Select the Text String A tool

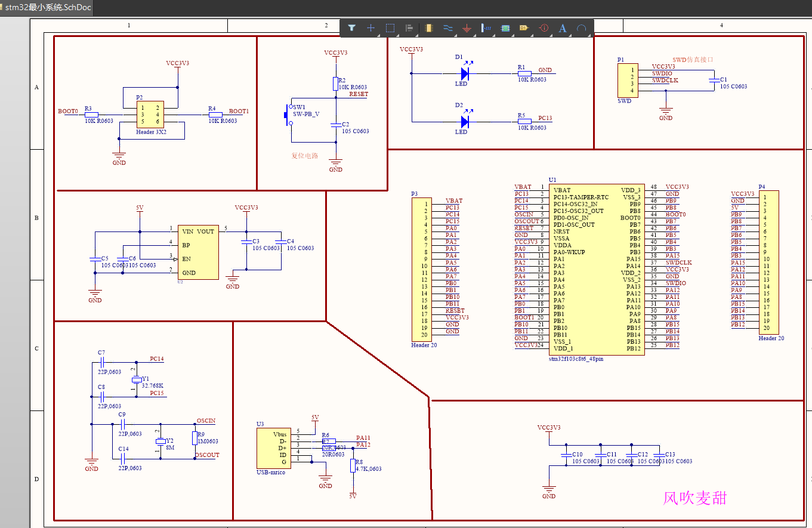click(562, 27)
